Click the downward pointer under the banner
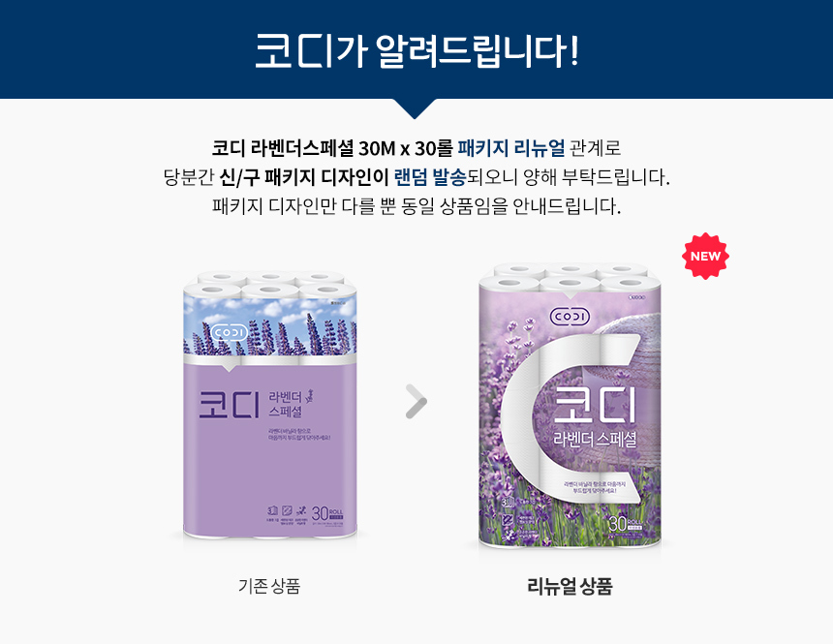833x644 pixels. (415, 108)
